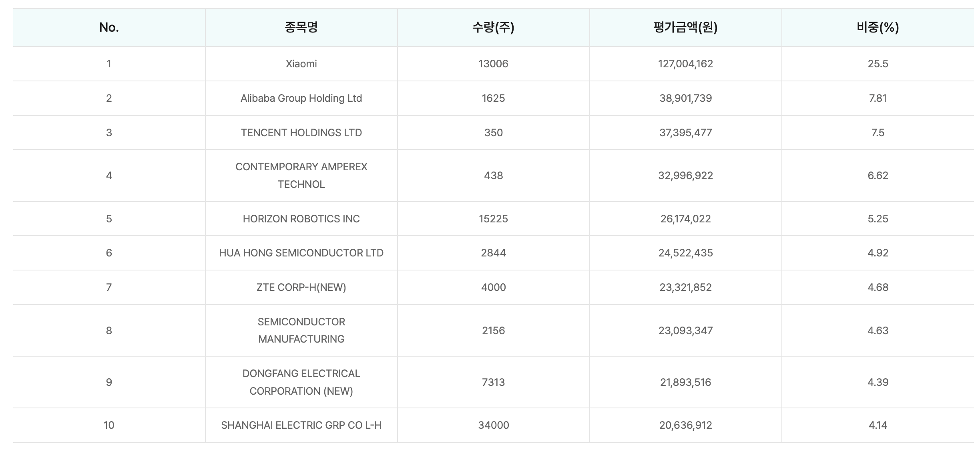Screen dimensions: 980x456
Task: Select CONTEMPORARY AMPEREX TECHNOL cell
Action: 301,176
